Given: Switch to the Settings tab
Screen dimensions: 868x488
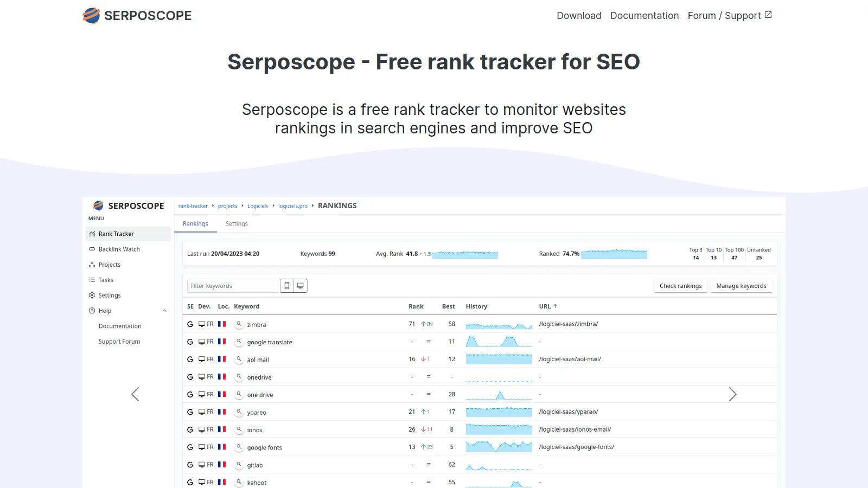Looking at the screenshot, I should click(236, 223).
